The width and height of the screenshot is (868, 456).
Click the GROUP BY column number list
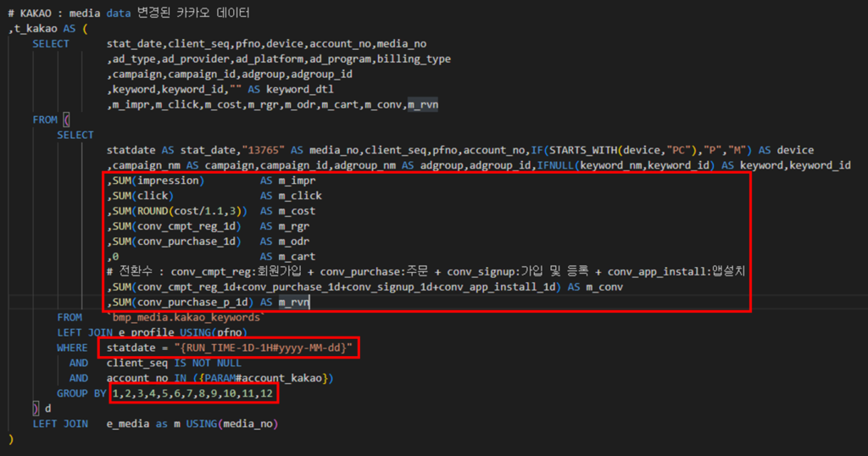[192, 393]
